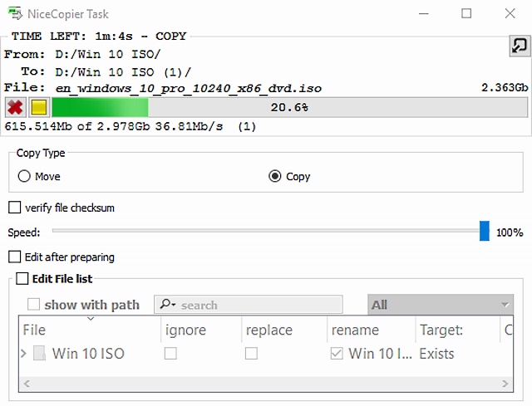Click the search magnifier icon
This screenshot has width=532, height=406.
coord(166,305)
